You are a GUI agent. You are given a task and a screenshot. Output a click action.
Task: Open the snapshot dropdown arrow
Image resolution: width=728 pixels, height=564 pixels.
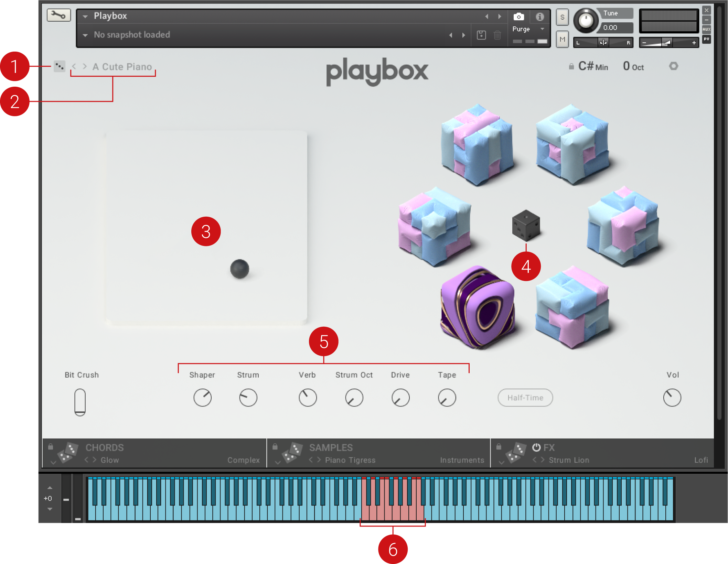pos(85,35)
